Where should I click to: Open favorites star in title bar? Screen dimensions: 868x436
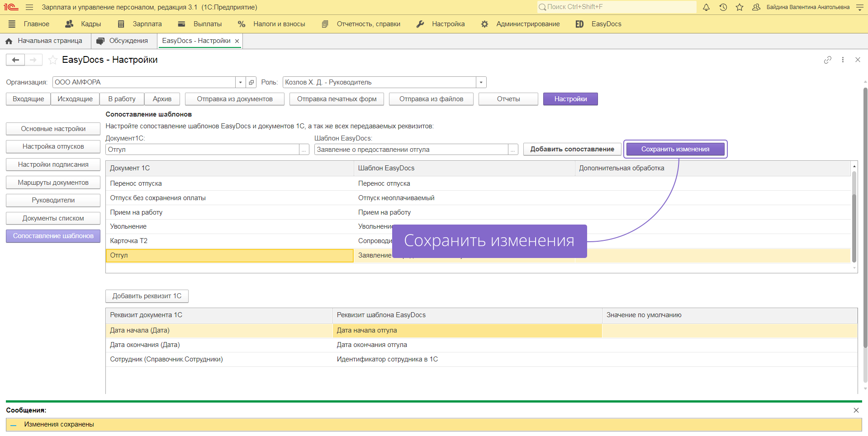(x=740, y=7)
